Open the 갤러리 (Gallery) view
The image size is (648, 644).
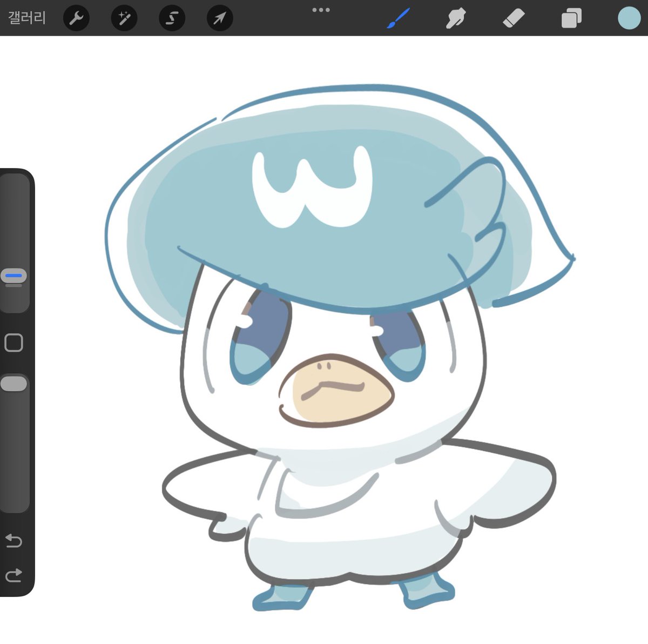[x=27, y=18]
